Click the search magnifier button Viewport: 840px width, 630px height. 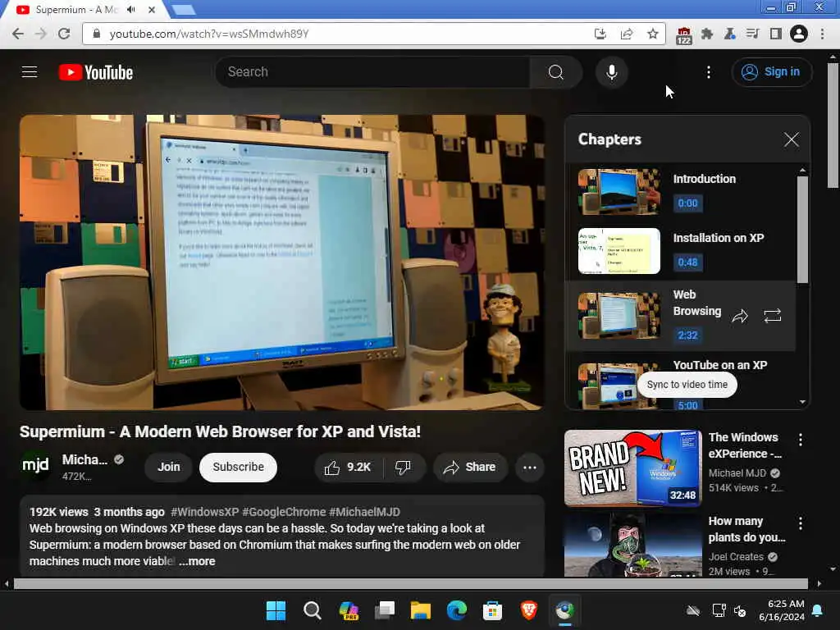tap(556, 72)
